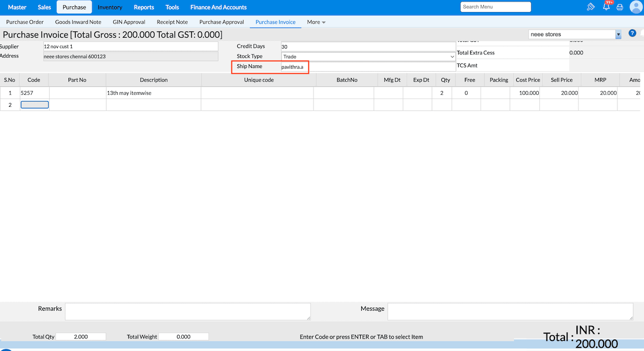The height and width of the screenshot is (351, 644).
Task: Click the Message text area
Action: point(510,311)
